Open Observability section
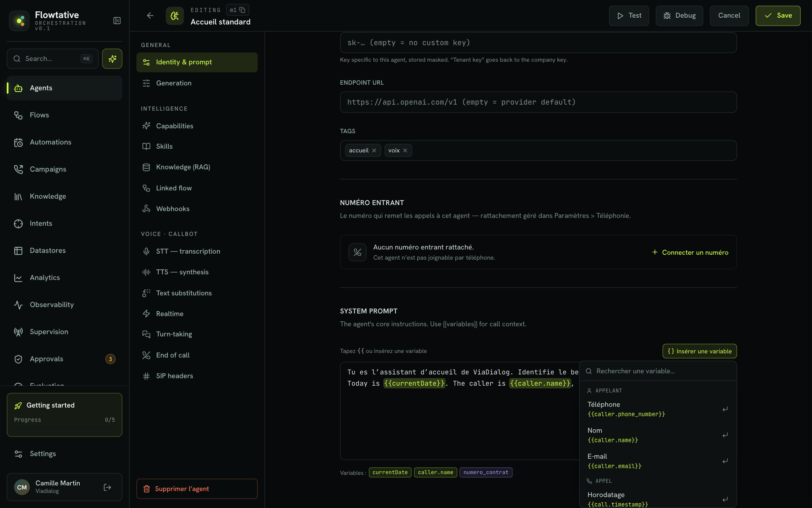The height and width of the screenshot is (508, 812). (65, 305)
